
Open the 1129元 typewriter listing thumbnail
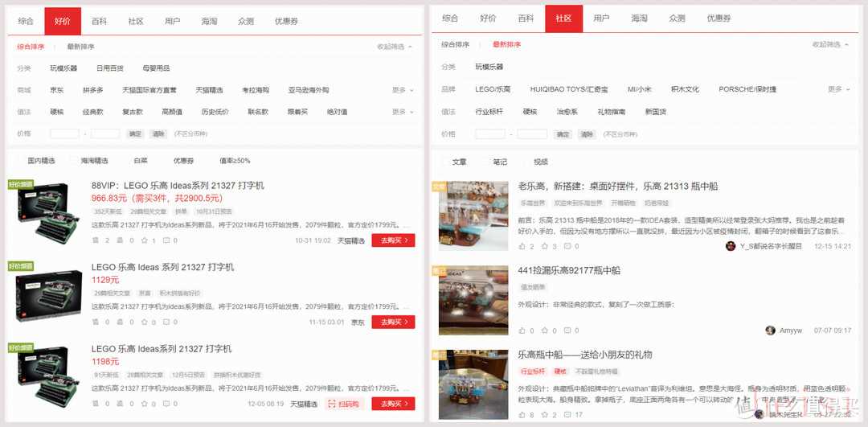click(x=49, y=295)
